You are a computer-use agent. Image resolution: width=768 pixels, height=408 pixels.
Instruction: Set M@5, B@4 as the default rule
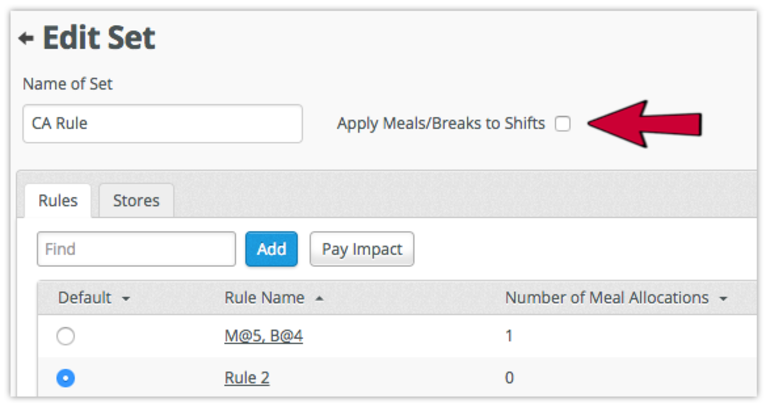point(66,336)
